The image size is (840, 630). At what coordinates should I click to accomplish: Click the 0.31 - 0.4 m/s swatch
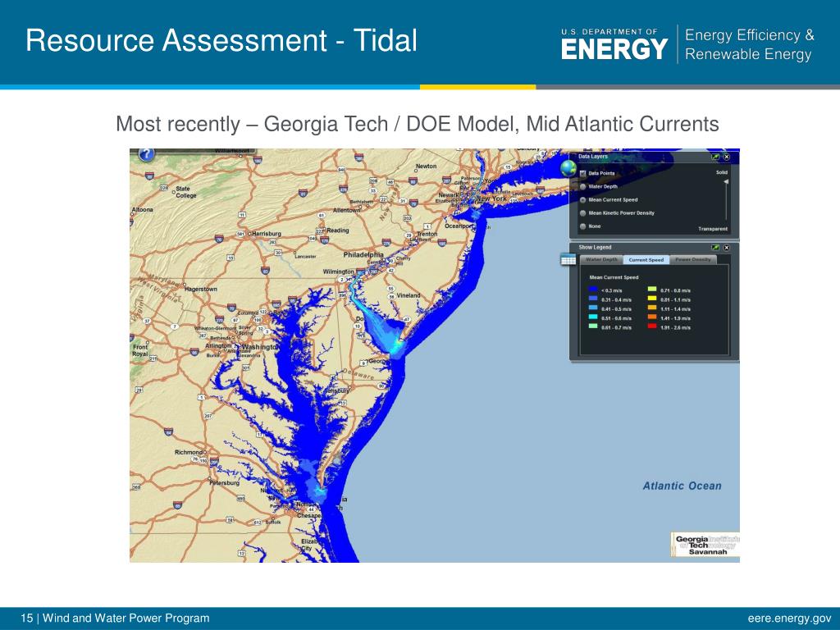click(x=592, y=299)
